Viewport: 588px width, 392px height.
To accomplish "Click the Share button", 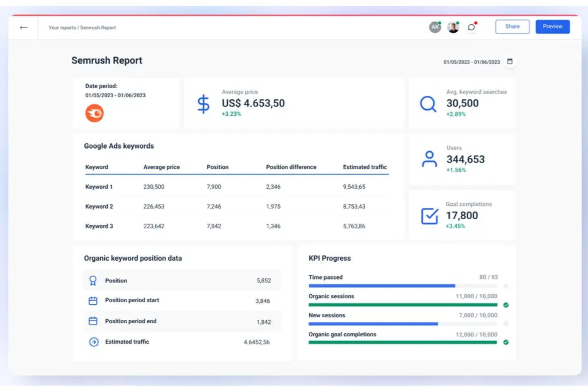I will pyautogui.click(x=513, y=27).
